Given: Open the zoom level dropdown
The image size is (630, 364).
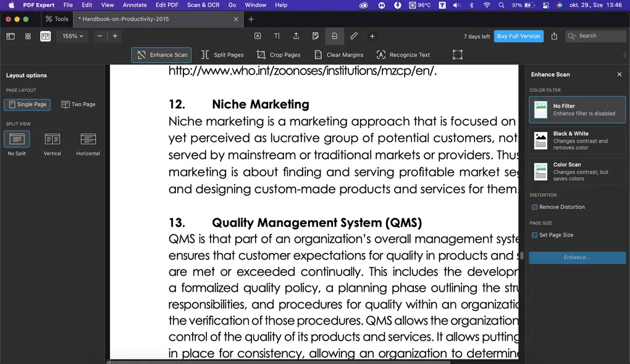Looking at the screenshot, I should point(72,36).
